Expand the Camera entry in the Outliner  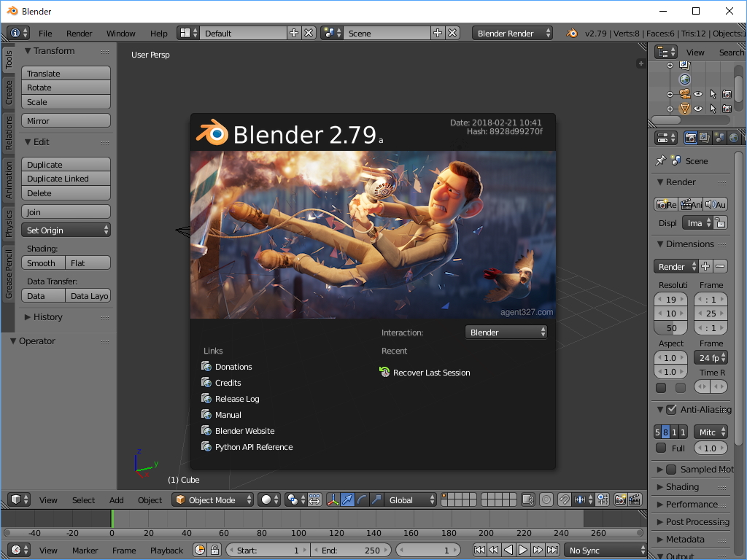670,94
